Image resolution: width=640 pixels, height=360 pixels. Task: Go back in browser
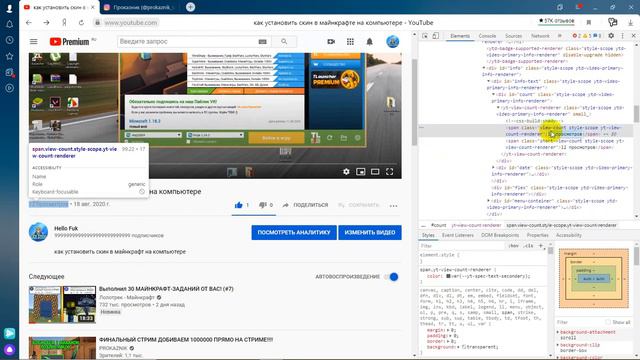pyautogui.click(x=29, y=23)
